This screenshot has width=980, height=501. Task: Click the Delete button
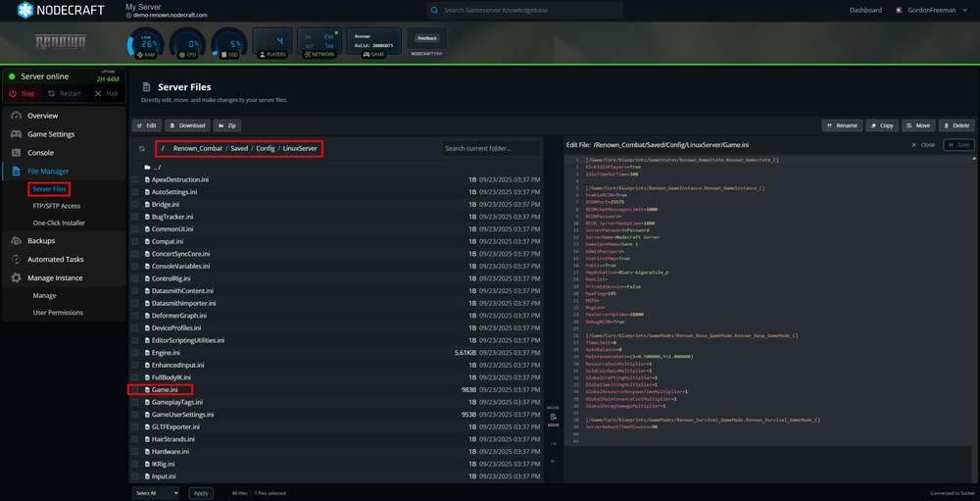point(956,125)
